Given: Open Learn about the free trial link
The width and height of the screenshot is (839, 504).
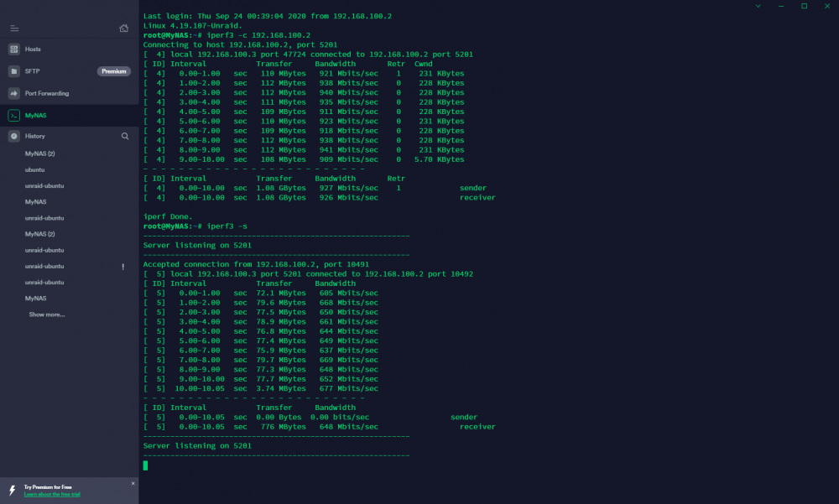Looking at the screenshot, I should pyautogui.click(x=52, y=495).
